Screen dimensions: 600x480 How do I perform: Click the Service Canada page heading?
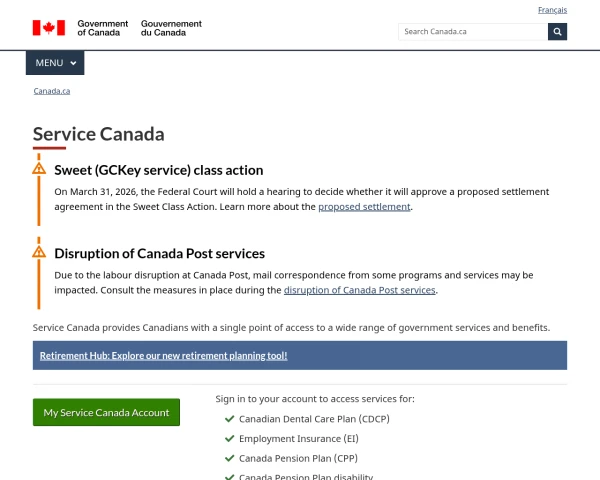99,134
